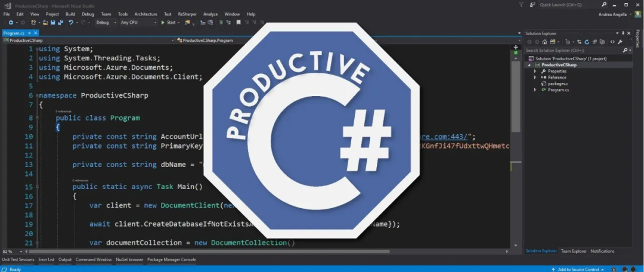Open the ReSharper menu
Screen dimensions: 644x272
187,14
